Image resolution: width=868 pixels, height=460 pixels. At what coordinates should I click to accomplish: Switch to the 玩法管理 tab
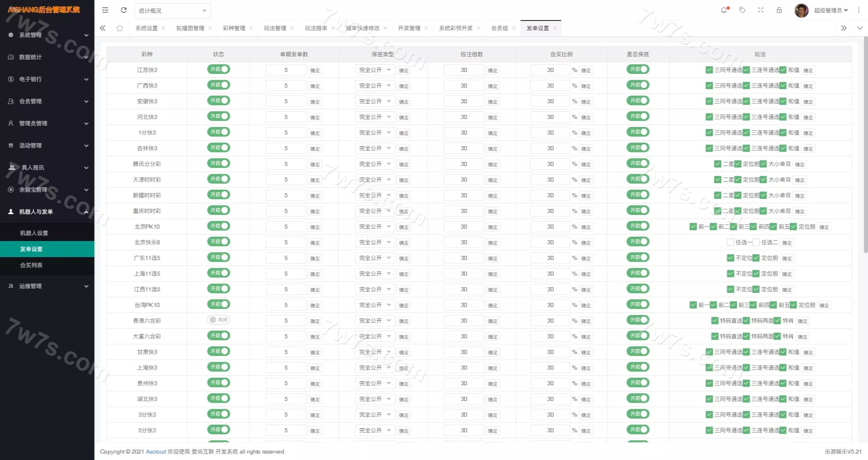point(275,28)
